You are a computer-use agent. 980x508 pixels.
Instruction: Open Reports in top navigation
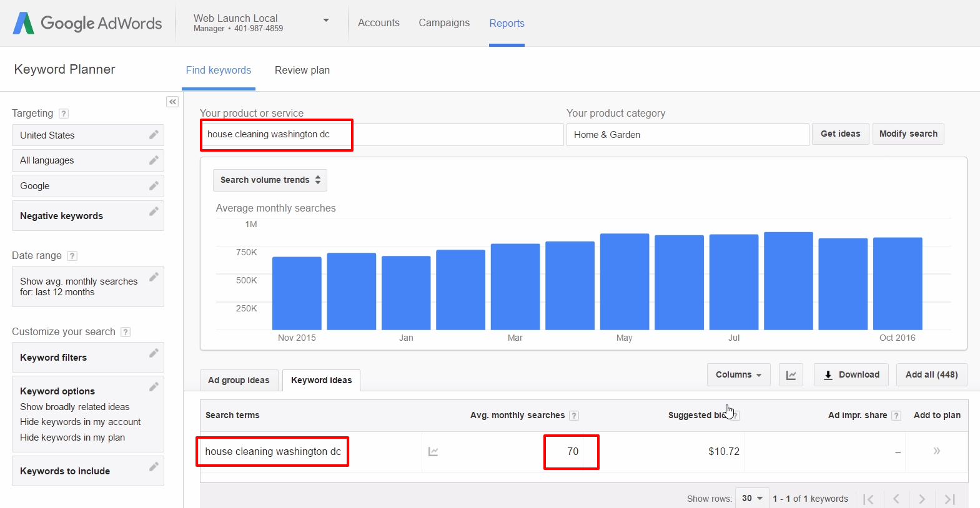coord(507,24)
